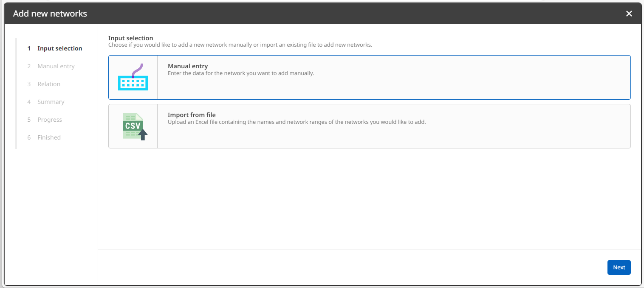Select the Import from file option title

pos(192,115)
